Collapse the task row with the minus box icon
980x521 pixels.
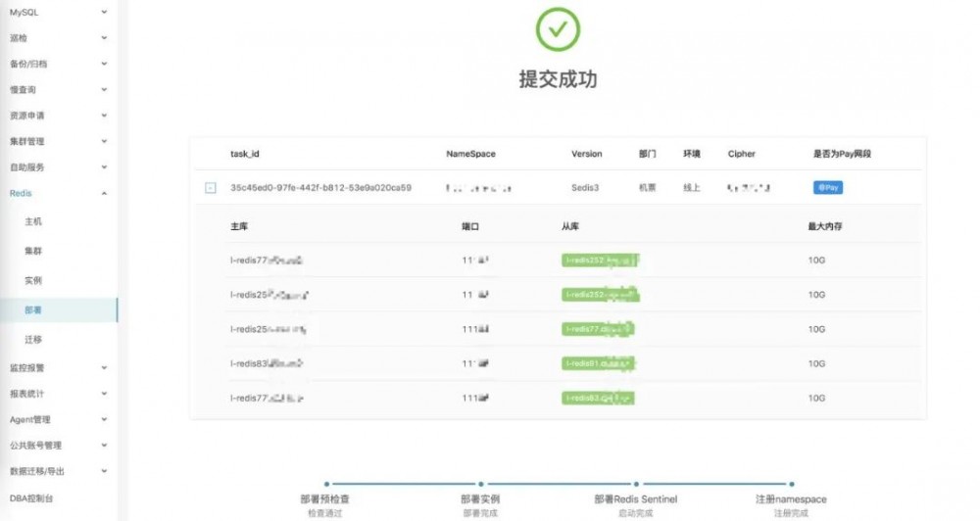tap(211, 188)
